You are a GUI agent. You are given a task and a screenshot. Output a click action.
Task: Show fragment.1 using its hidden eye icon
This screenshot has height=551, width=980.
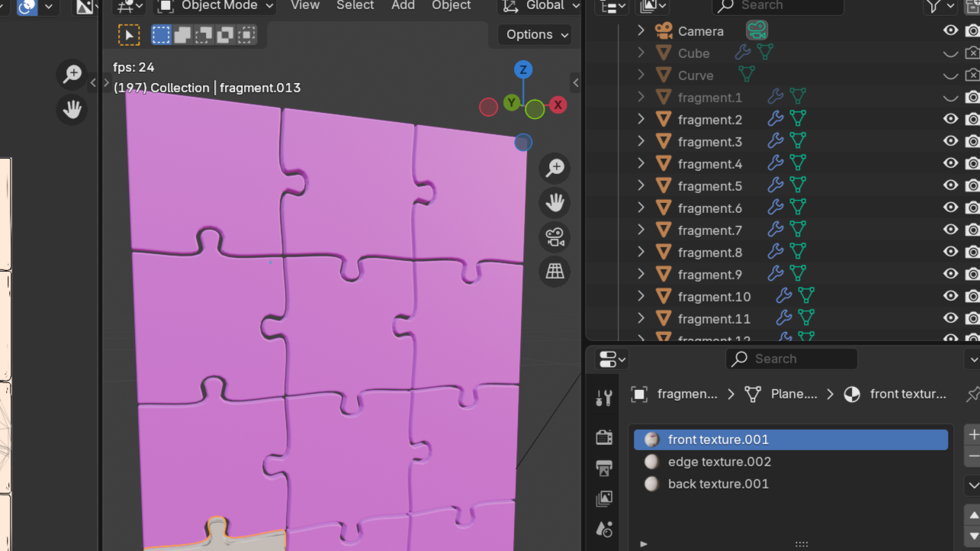point(950,97)
